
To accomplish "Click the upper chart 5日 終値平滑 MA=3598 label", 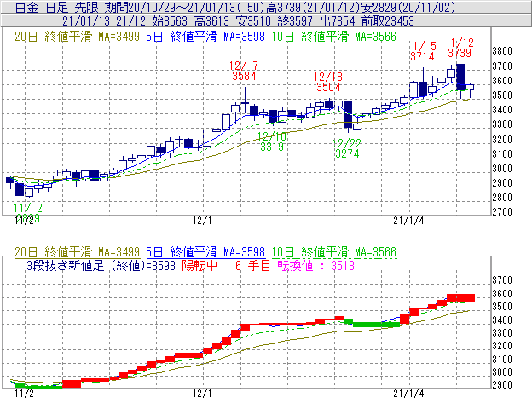I will coord(205,37).
